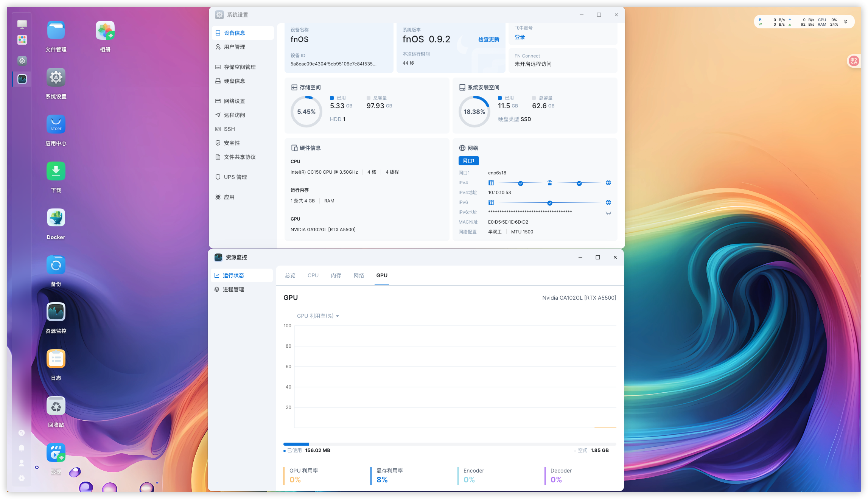Open 应用 in settings sidebar
Image resolution: width=868 pixels, height=499 pixels.
tap(243, 197)
